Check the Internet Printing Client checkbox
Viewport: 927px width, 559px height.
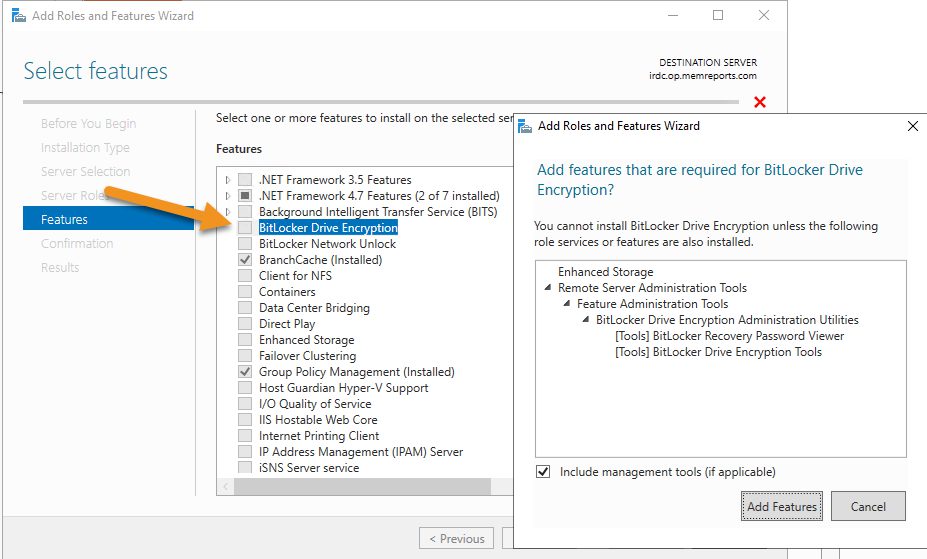[x=245, y=436]
